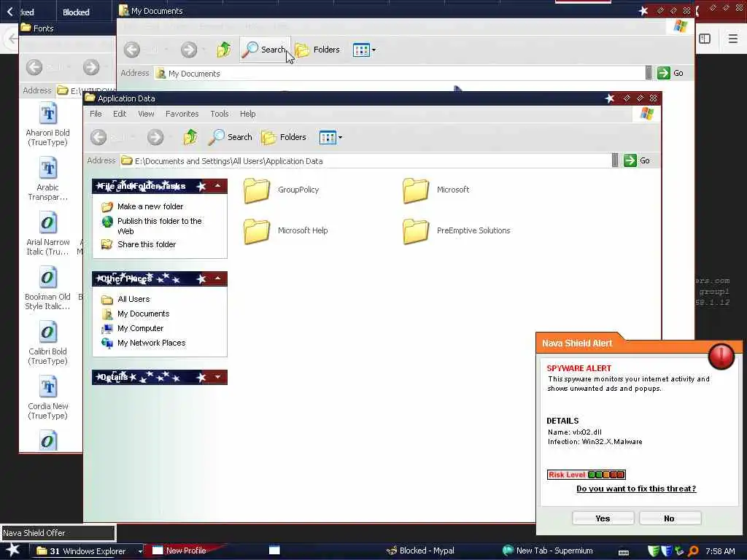This screenshot has height=560, width=747.
Task: Click Yes in Nava Shield Alert
Action: 603,518
